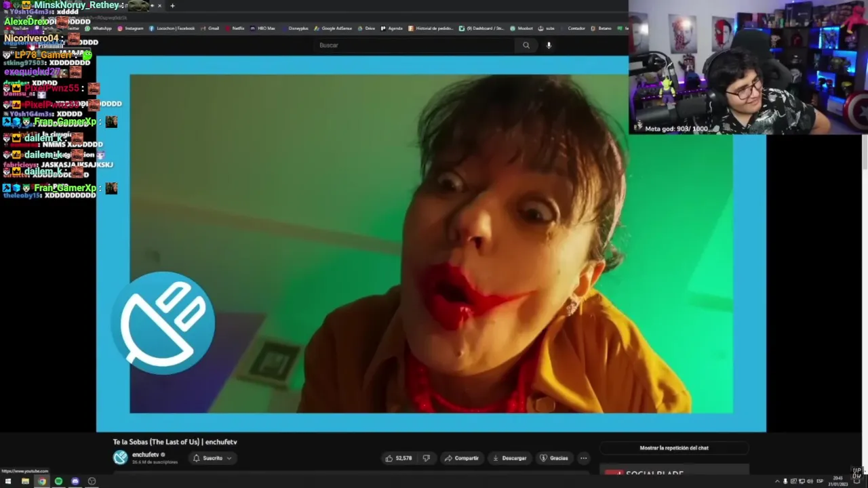Open the more actions ellipsis menu

pos(583,458)
